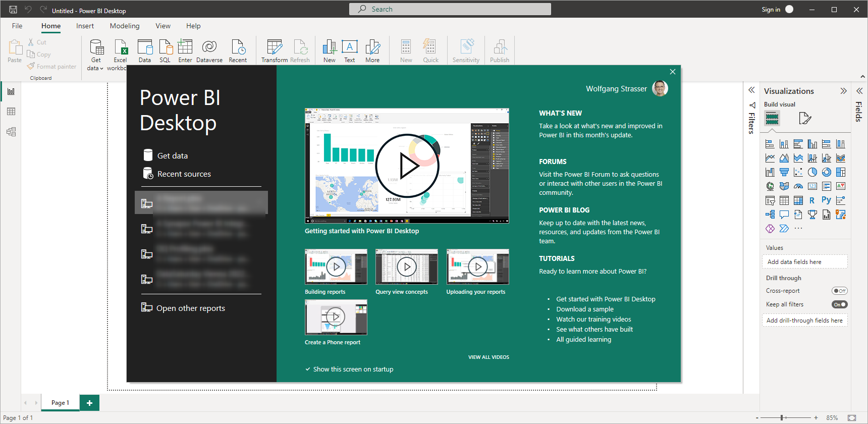Screen dimensions: 868x424
Task: Play the Getting started with Power BI video
Action: click(407, 166)
